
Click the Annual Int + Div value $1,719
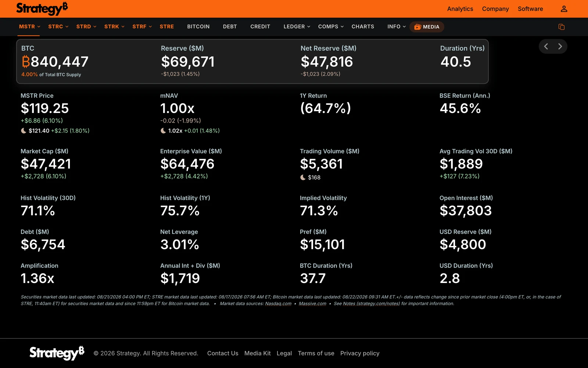coord(180,279)
